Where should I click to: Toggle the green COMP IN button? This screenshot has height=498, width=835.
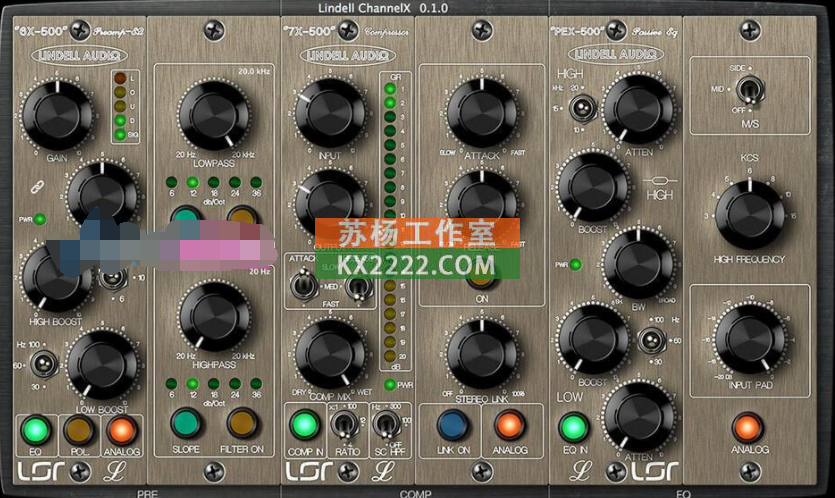pyautogui.click(x=305, y=425)
